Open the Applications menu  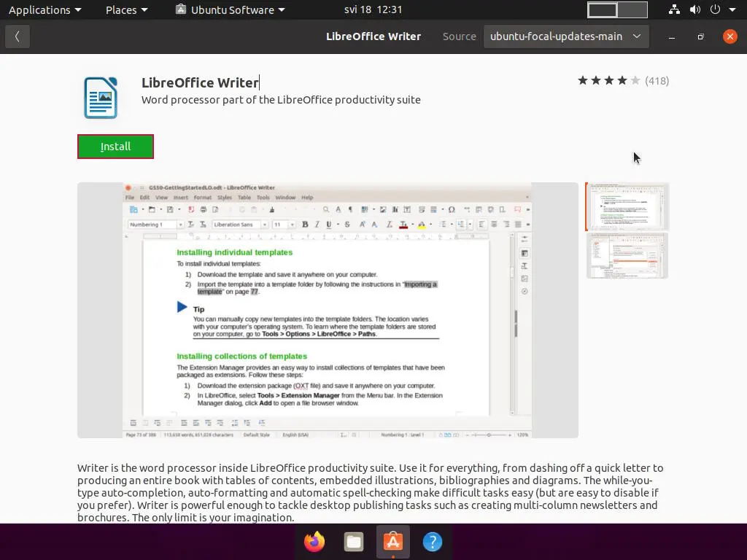coord(44,9)
